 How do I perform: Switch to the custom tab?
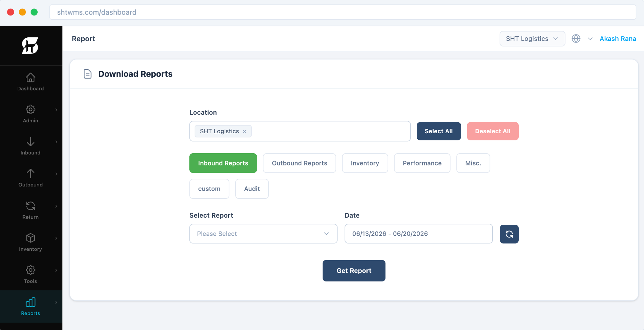(x=209, y=189)
